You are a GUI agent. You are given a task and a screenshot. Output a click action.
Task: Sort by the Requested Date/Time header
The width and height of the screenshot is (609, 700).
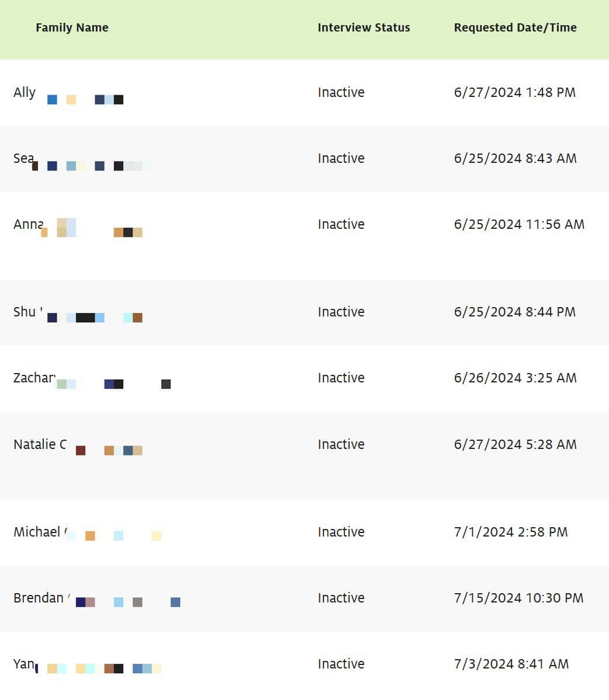click(515, 27)
